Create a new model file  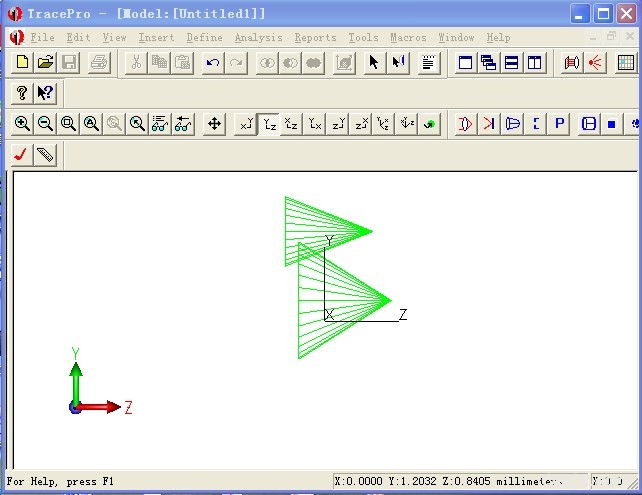pyautogui.click(x=22, y=63)
